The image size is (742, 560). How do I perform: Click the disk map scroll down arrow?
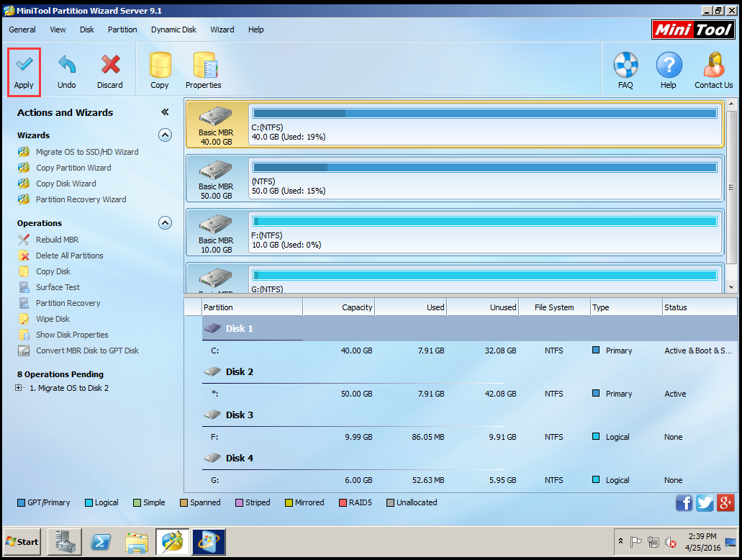click(x=732, y=287)
